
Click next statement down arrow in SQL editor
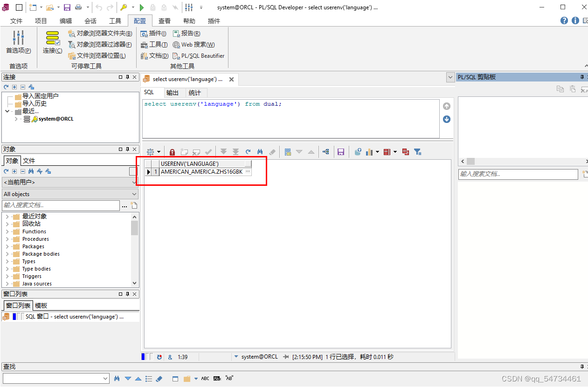click(447, 119)
